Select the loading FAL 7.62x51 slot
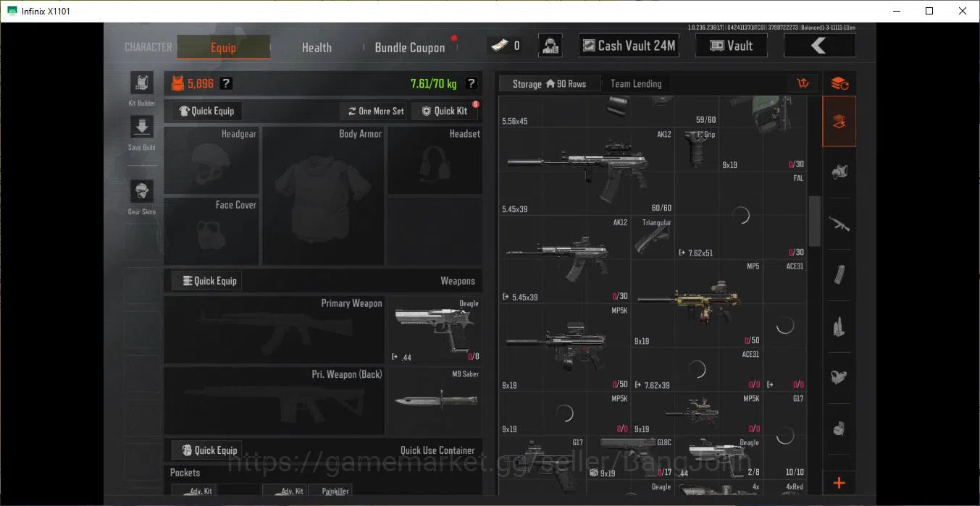Viewport: 980px width, 506px height. pyautogui.click(x=740, y=216)
